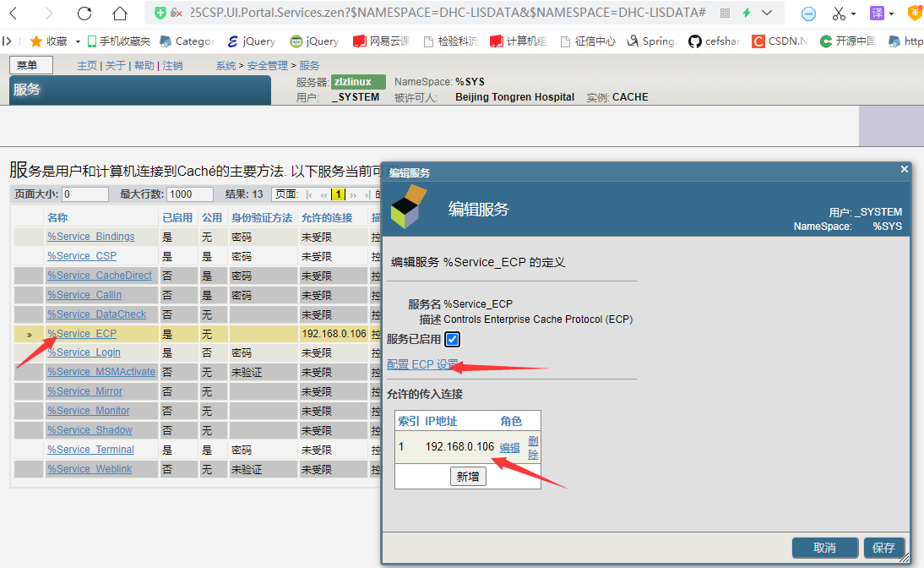Open the cefshar GitHub bookmark
This screenshot has width=924, height=568.
(x=714, y=41)
